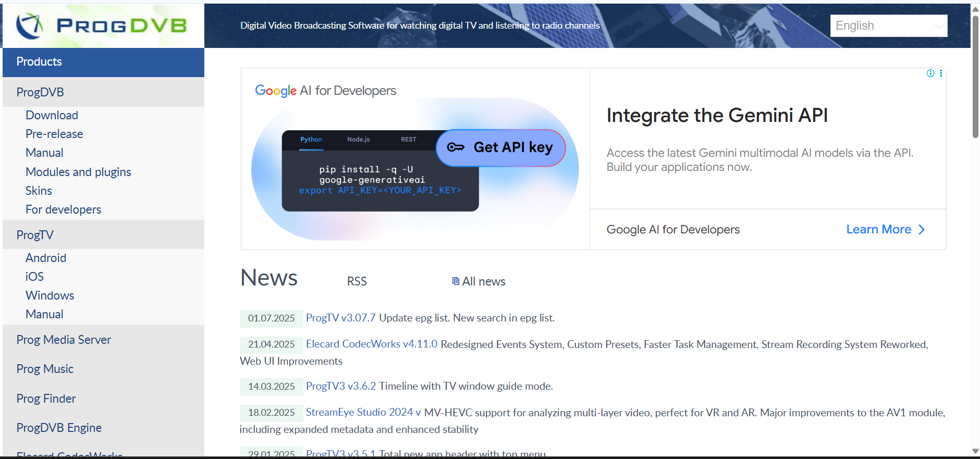
Task: Open the Skins page
Action: (x=39, y=191)
